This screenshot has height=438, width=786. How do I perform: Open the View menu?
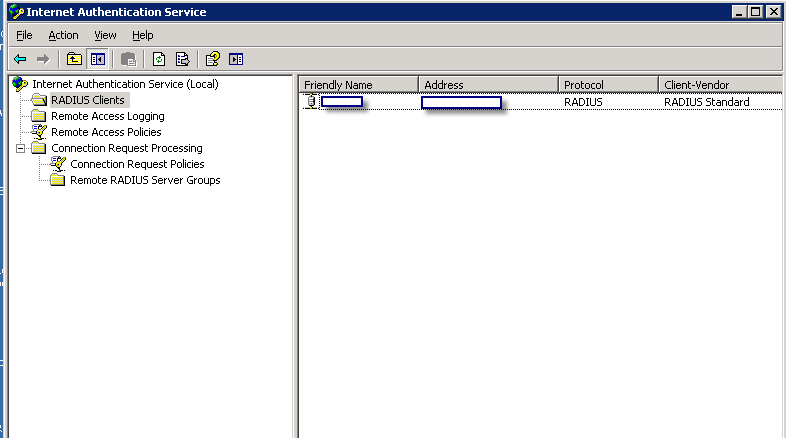tap(105, 35)
